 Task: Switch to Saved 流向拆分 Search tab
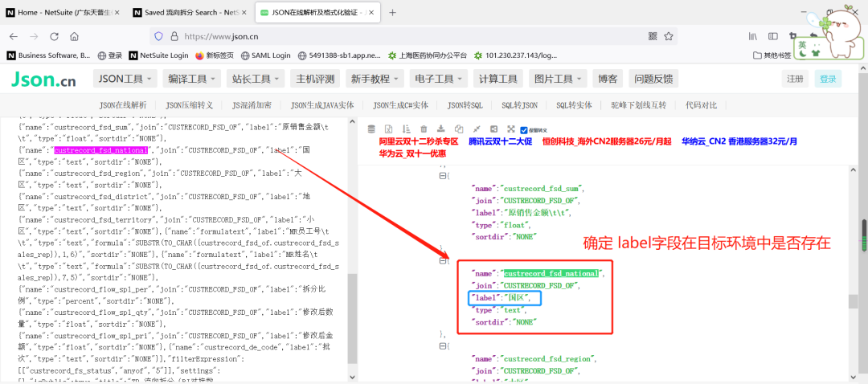tap(191, 13)
